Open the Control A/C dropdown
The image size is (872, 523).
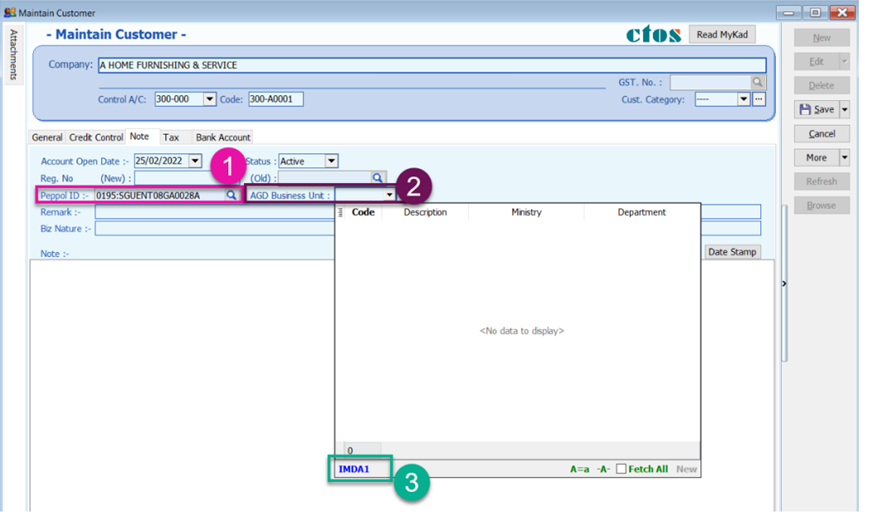[210, 99]
